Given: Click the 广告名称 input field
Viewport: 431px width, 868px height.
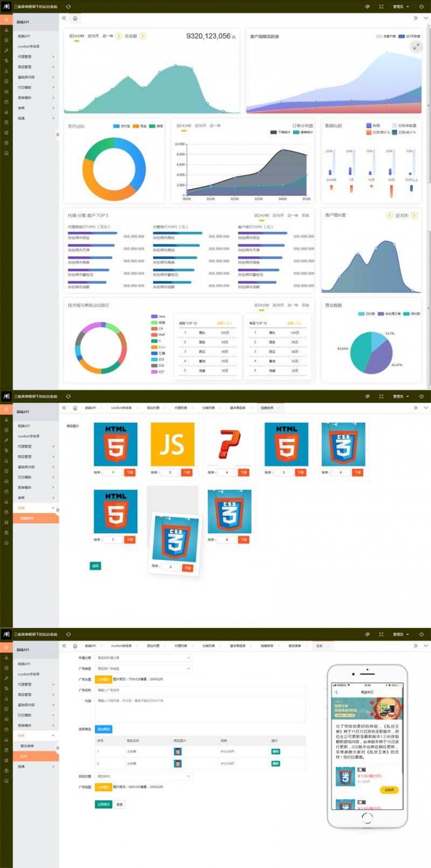Looking at the screenshot, I should (x=200, y=690).
